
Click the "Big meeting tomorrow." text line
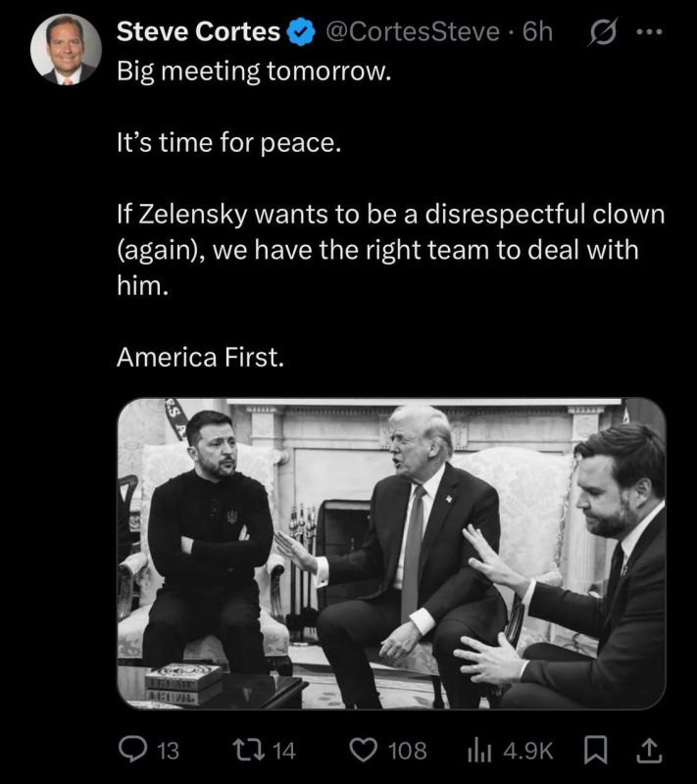(254, 73)
